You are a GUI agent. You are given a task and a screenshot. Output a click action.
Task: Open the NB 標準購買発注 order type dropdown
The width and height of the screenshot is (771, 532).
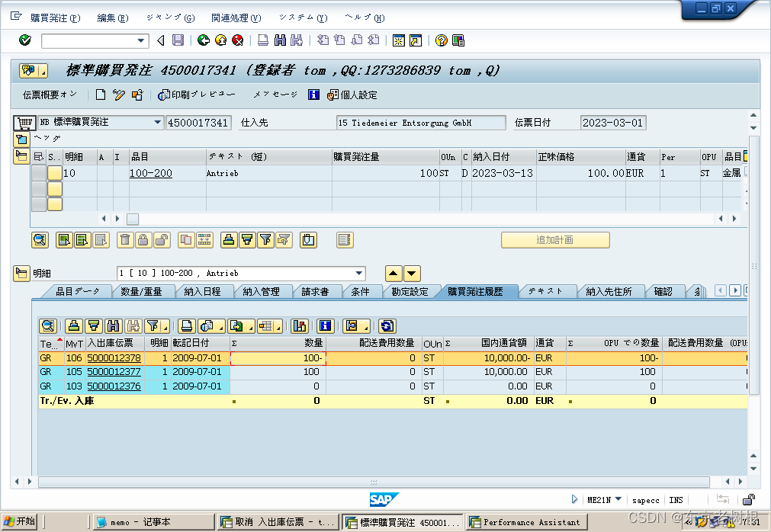coord(158,123)
